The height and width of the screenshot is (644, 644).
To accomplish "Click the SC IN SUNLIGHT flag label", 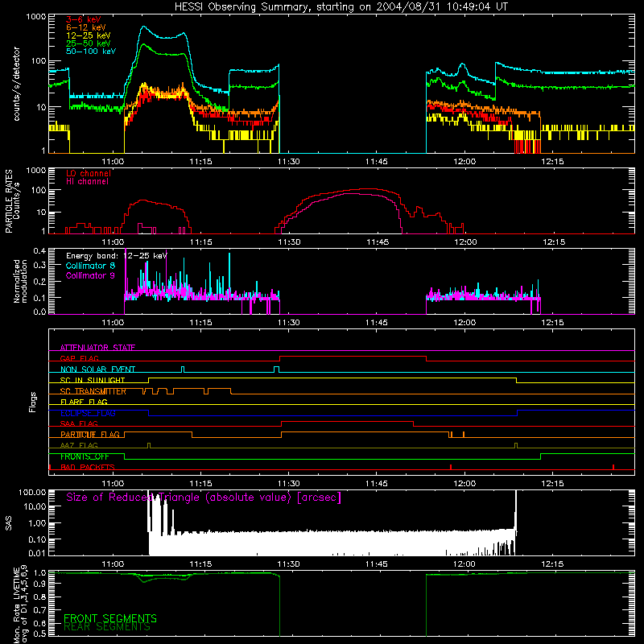I will pos(93,380).
